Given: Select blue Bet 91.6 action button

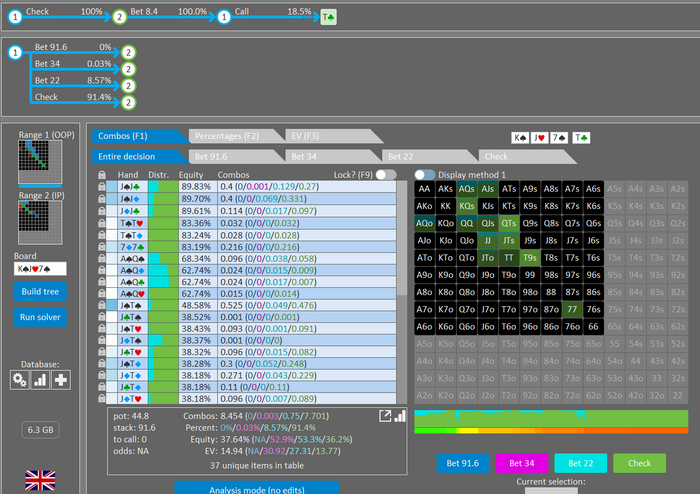Looking at the screenshot, I should (x=462, y=463).
